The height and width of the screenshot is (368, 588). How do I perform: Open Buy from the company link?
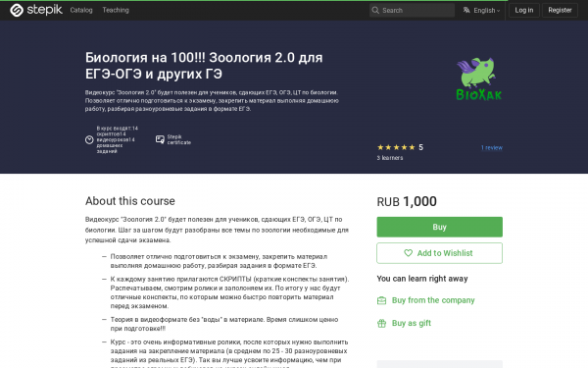(433, 300)
